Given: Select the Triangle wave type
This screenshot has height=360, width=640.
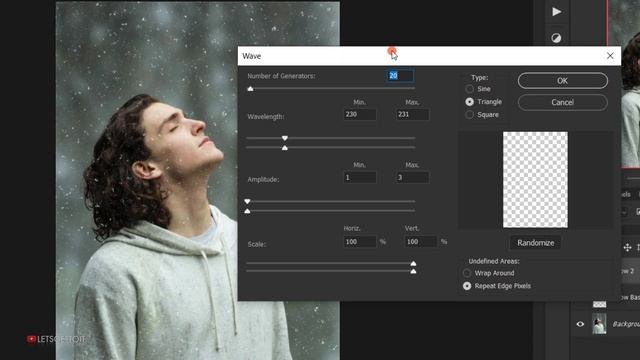Looking at the screenshot, I should click(x=470, y=102).
